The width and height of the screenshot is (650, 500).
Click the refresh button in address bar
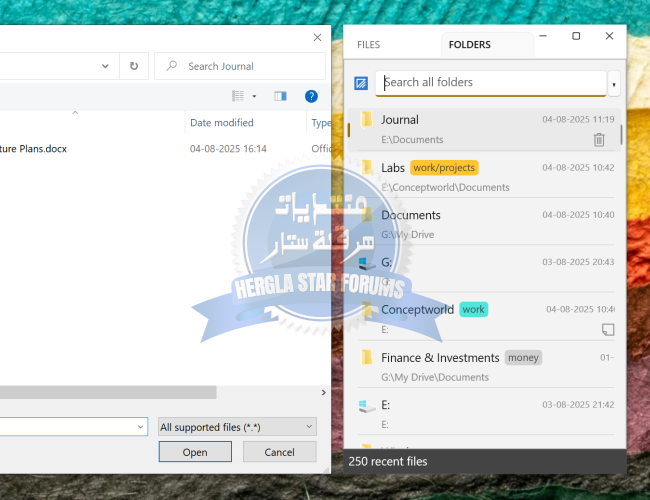(x=134, y=66)
